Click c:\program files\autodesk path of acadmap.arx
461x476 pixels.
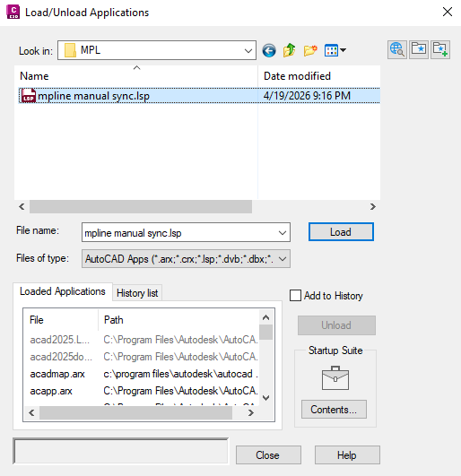pyautogui.click(x=180, y=374)
